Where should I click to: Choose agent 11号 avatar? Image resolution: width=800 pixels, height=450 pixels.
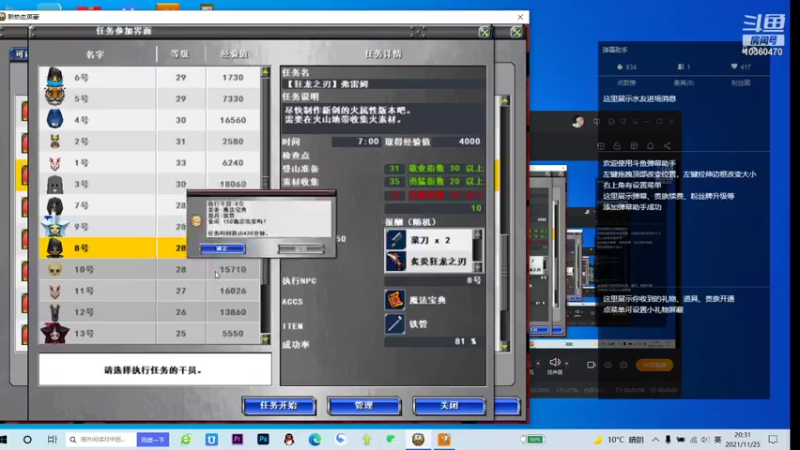tap(55, 291)
